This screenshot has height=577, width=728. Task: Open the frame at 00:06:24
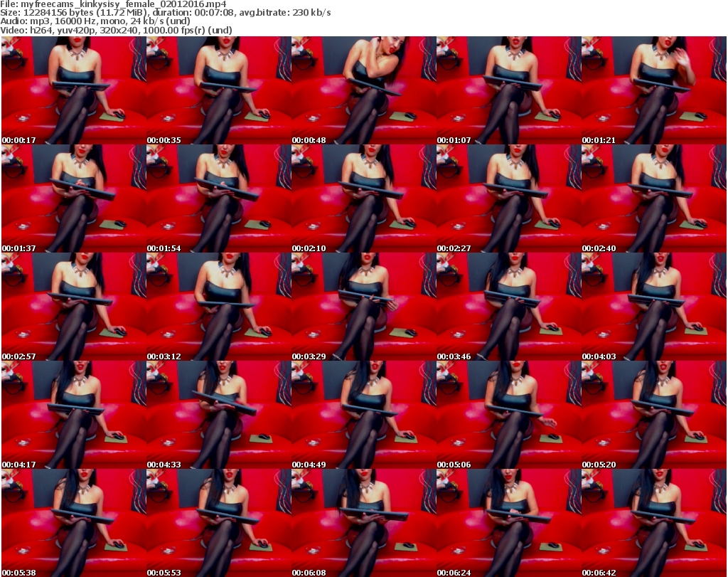tap(509, 523)
